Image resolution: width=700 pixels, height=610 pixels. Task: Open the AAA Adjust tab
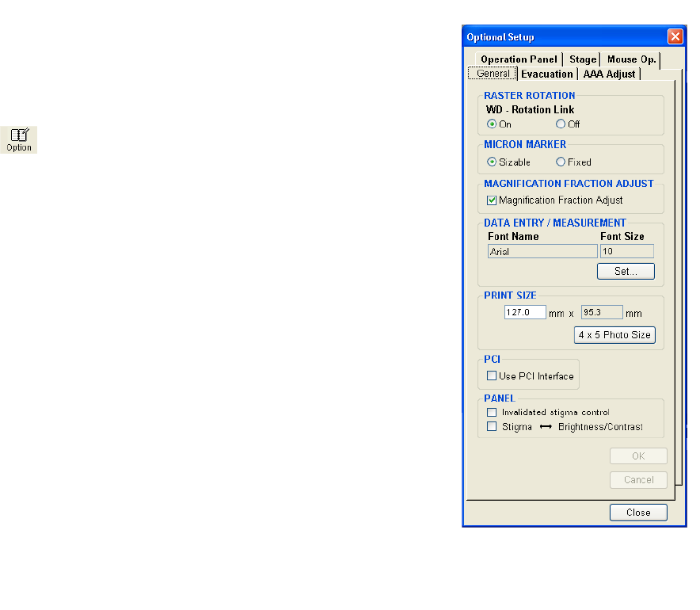click(609, 74)
